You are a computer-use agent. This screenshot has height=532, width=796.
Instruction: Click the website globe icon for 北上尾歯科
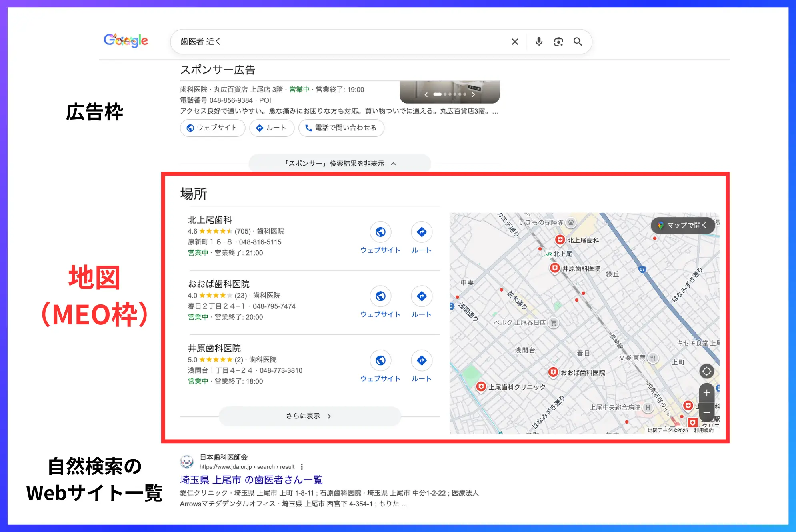coord(381,232)
